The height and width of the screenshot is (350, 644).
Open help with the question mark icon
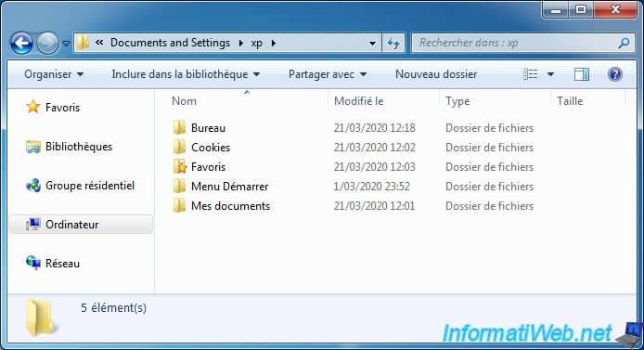[615, 74]
